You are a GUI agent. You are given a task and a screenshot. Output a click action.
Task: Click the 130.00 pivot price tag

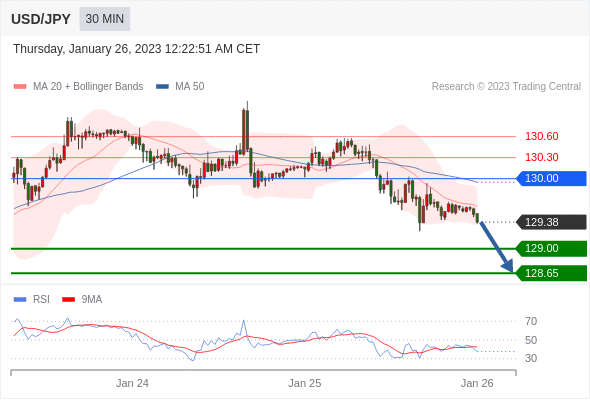[x=551, y=178]
